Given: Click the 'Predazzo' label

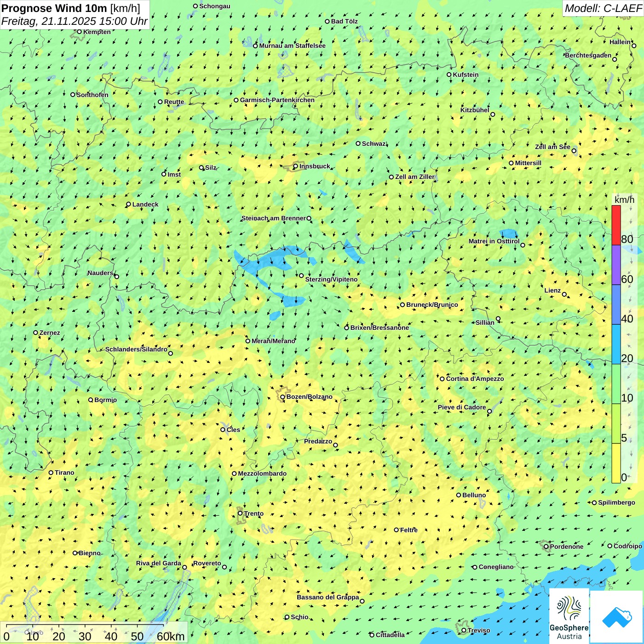Looking at the screenshot, I should click(x=318, y=441).
